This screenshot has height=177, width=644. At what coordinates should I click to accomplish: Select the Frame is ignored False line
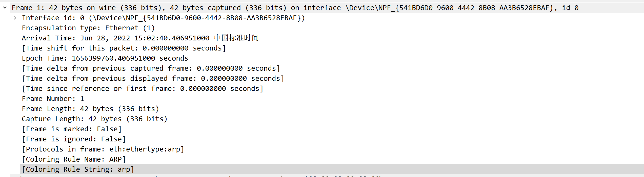coord(73,139)
